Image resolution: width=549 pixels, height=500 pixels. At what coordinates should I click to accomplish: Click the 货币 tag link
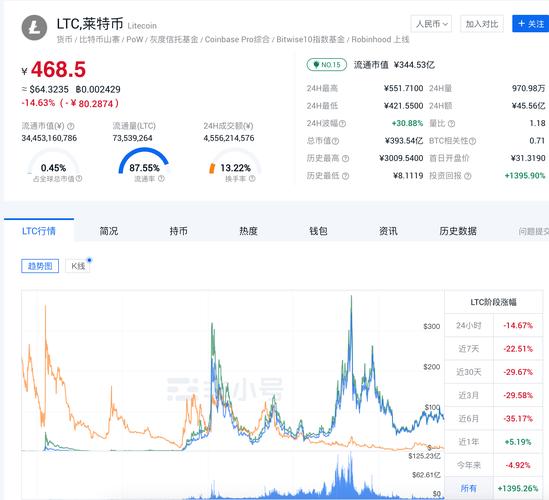coord(64,39)
